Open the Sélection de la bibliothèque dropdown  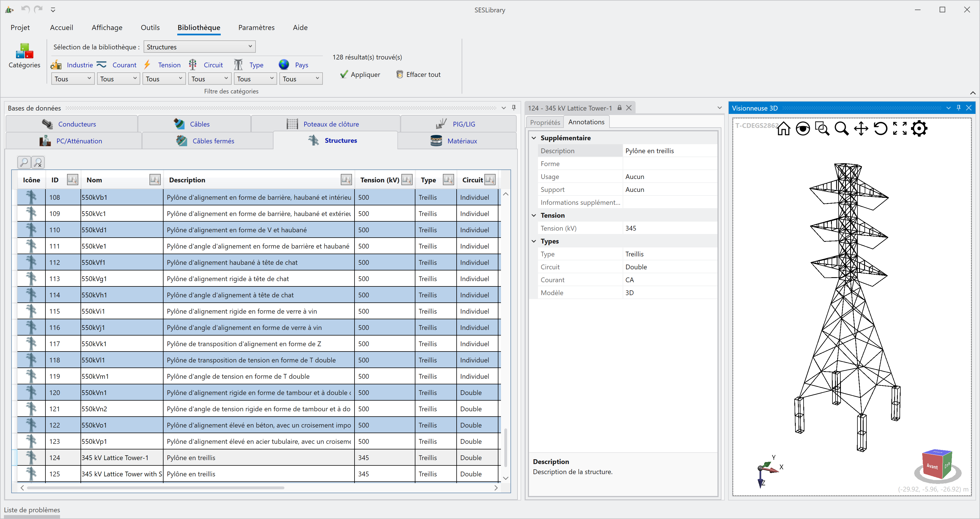[199, 47]
